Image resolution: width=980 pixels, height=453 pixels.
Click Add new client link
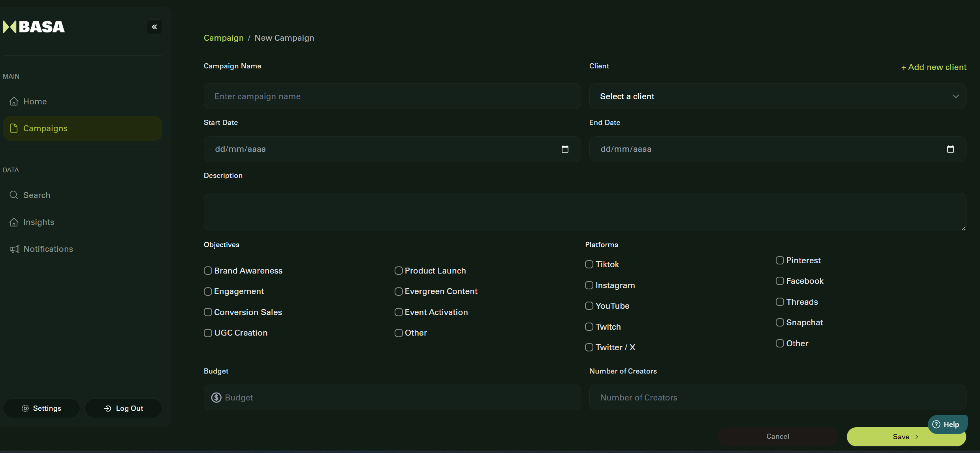pos(934,67)
